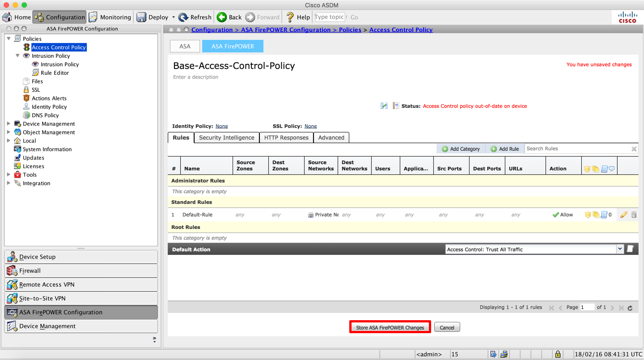
Task: Click the Add Rule button
Action: [x=504, y=149]
